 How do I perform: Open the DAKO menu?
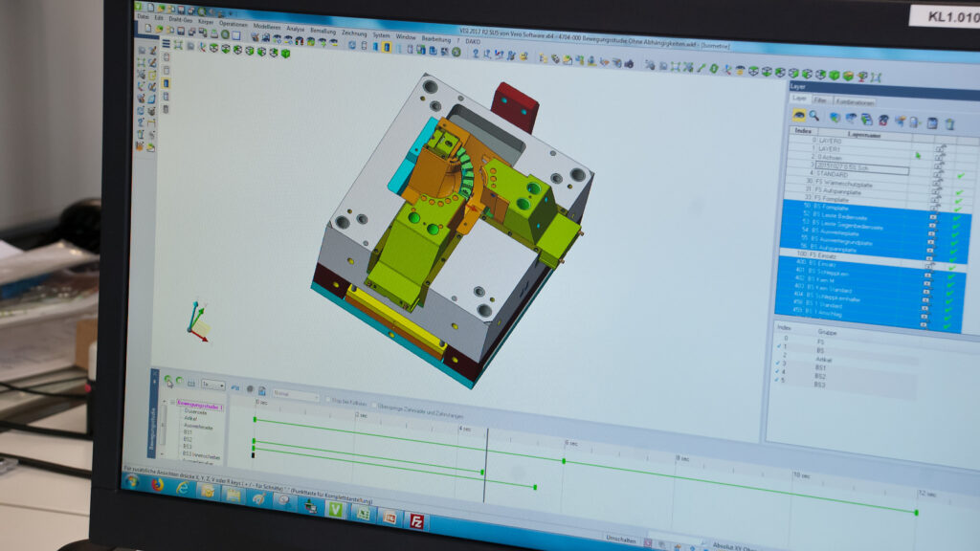click(473, 42)
